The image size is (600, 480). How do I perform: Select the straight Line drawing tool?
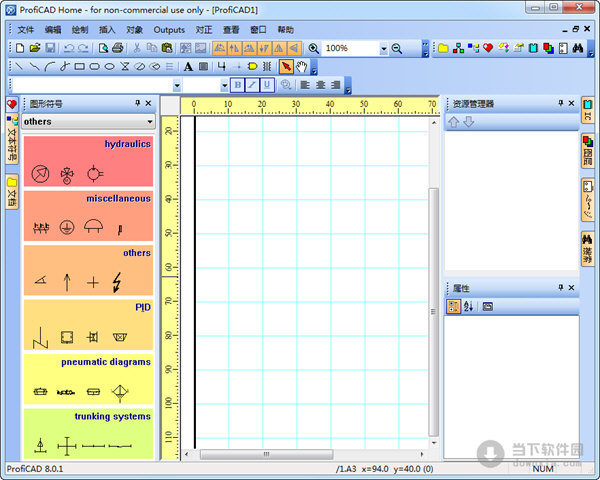click(x=19, y=67)
